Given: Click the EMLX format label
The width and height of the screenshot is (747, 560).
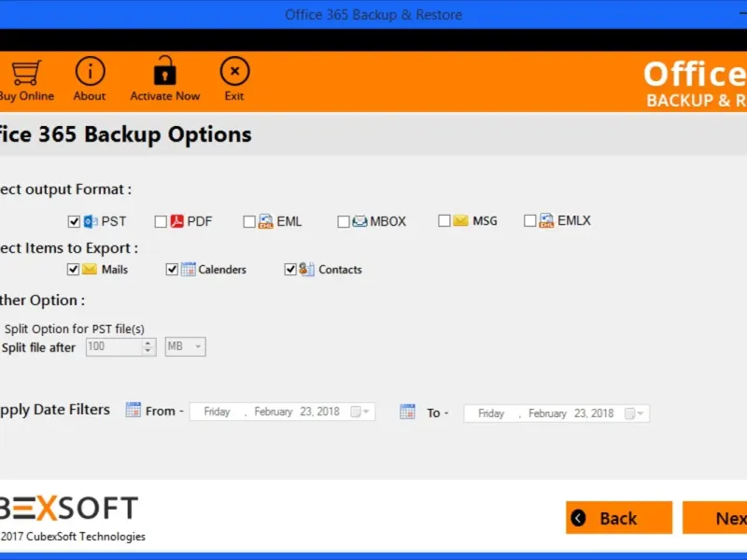Looking at the screenshot, I should point(574,220).
